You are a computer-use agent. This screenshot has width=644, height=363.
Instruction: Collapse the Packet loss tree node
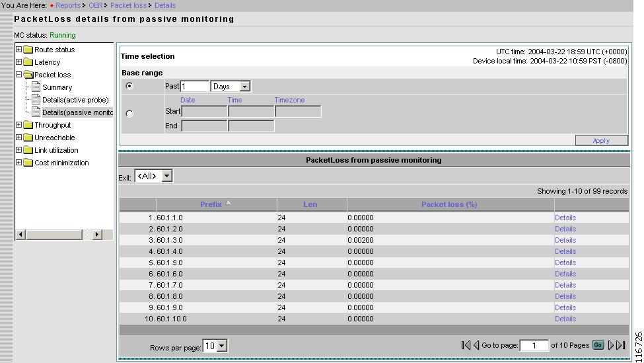point(19,75)
